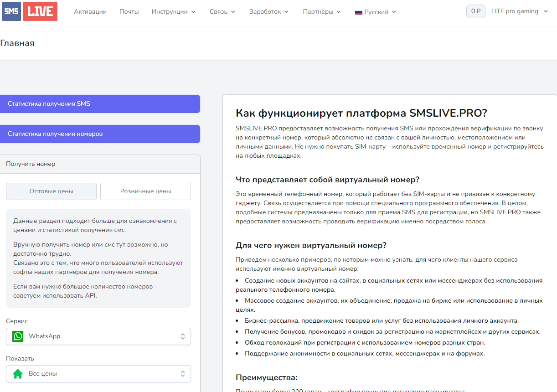Click bullet starting Бизнес-рассылка, продвижение товаров
This screenshot has width=557, height=392.
click(x=382, y=320)
